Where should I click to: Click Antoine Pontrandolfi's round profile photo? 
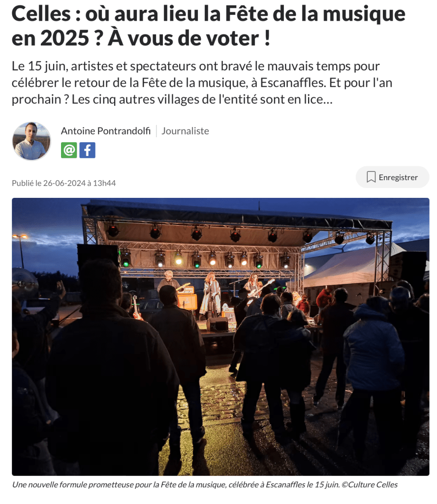(x=31, y=141)
